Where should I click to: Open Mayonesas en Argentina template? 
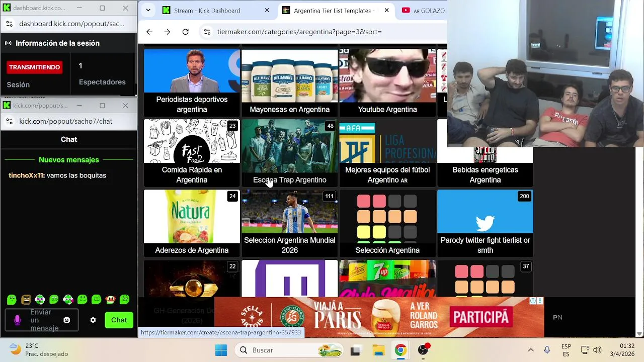click(x=289, y=83)
